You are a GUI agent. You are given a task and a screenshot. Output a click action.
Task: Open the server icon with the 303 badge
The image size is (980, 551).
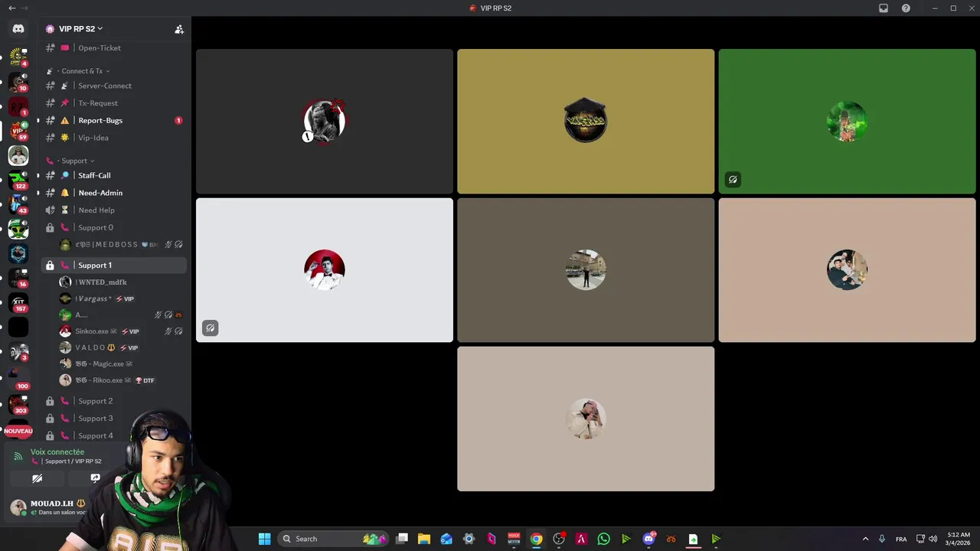pyautogui.click(x=18, y=404)
